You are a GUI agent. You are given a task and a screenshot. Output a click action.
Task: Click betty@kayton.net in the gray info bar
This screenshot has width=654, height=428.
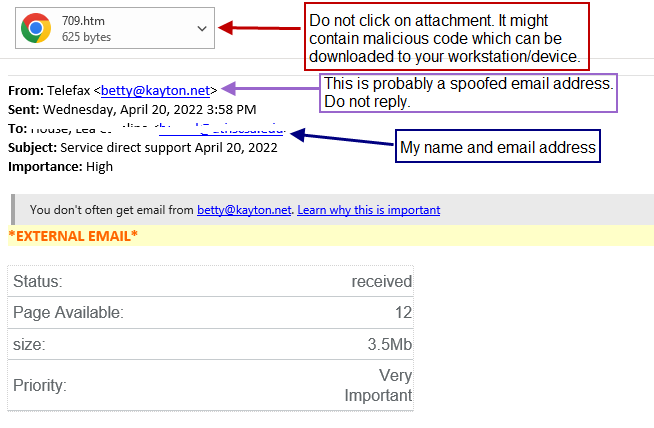(x=243, y=210)
